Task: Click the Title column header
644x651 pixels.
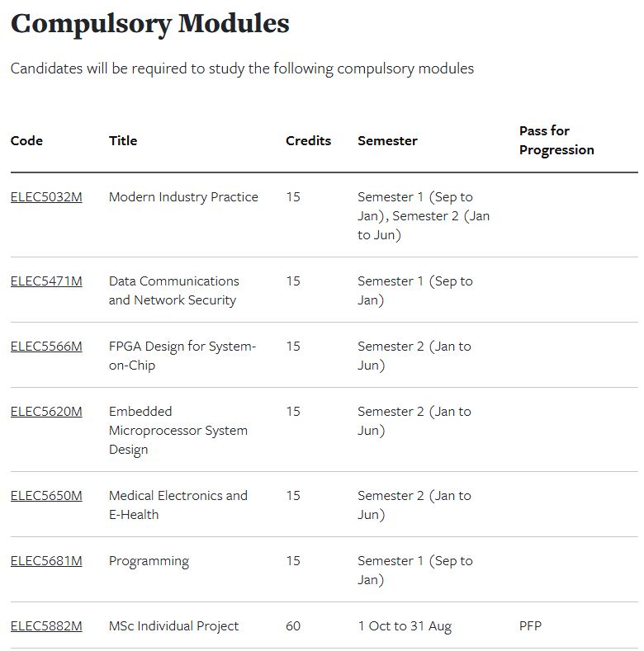Action: point(123,141)
